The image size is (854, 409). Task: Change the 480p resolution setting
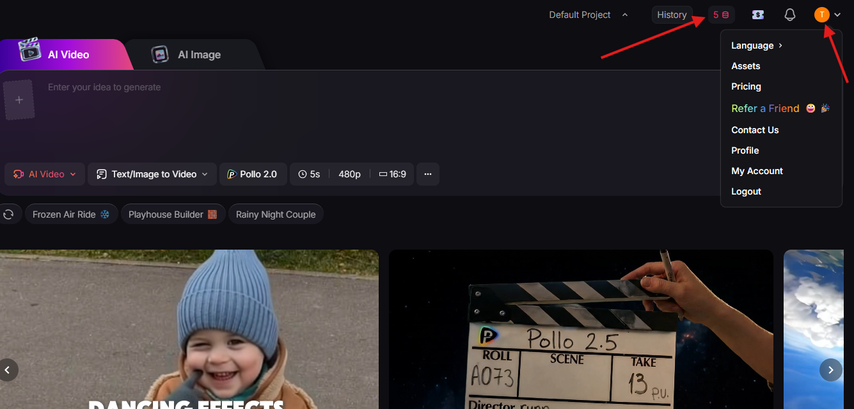click(x=349, y=174)
